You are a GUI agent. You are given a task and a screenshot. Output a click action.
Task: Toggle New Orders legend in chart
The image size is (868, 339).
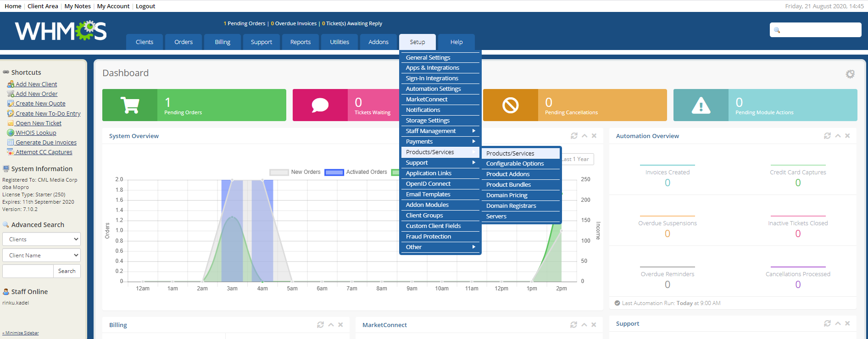pos(295,172)
